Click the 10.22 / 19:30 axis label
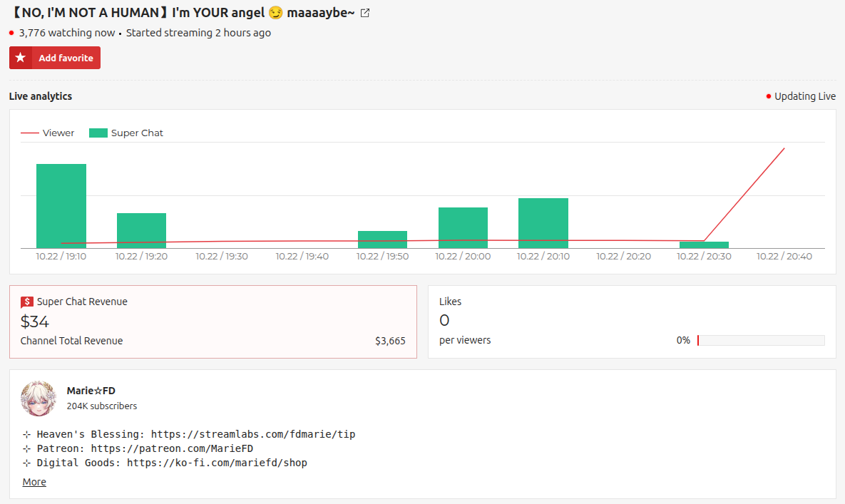Screen dimensions: 845x504 pos(222,257)
